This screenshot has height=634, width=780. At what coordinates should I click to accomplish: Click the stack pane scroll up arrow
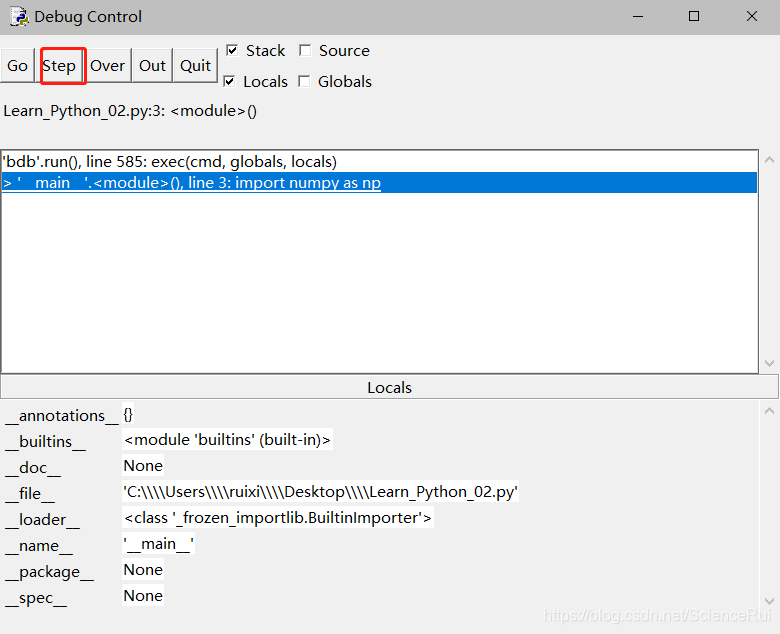point(770,160)
